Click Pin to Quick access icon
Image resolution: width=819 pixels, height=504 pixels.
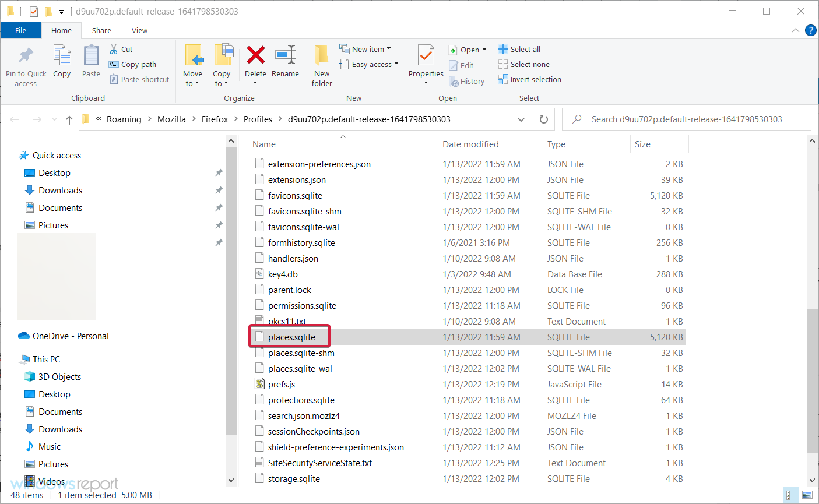(x=26, y=55)
